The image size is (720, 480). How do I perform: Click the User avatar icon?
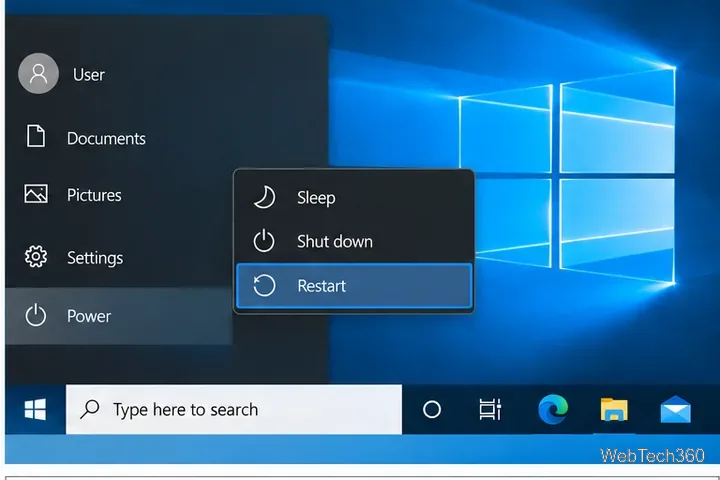pyautogui.click(x=39, y=73)
